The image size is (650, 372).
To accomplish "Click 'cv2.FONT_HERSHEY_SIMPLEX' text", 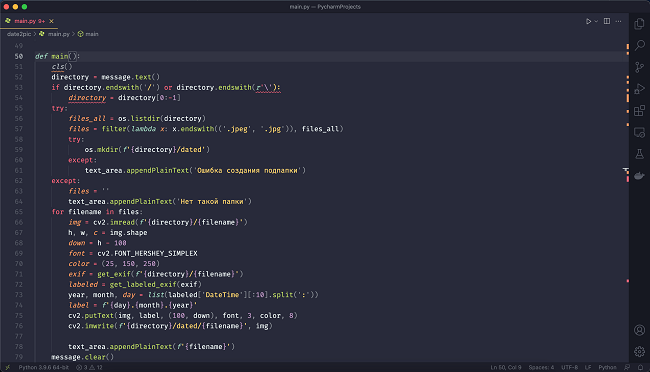I will pyautogui.click(x=148, y=253).
